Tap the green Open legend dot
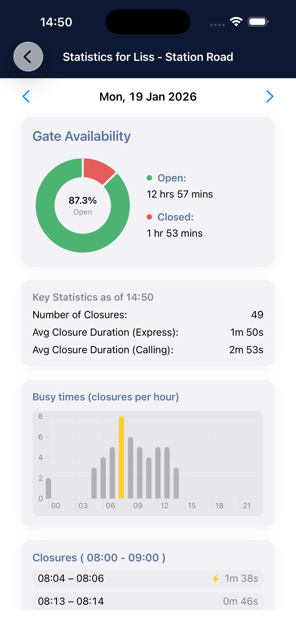The image size is (296, 644). (x=149, y=178)
